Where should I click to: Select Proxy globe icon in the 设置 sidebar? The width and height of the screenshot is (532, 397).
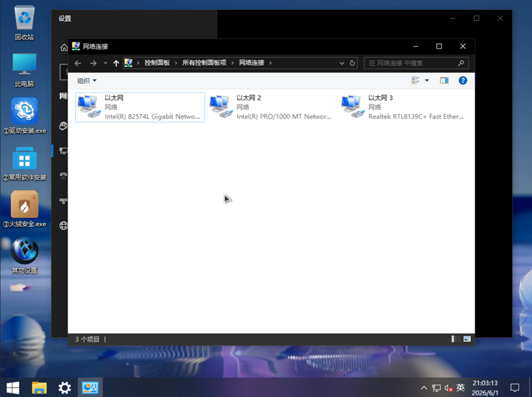pyautogui.click(x=63, y=226)
